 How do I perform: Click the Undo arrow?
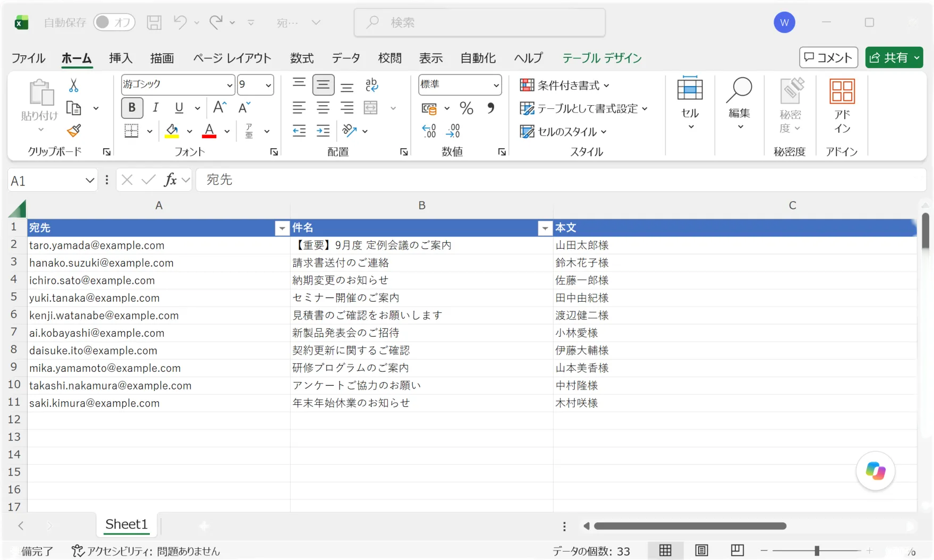pyautogui.click(x=180, y=22)
